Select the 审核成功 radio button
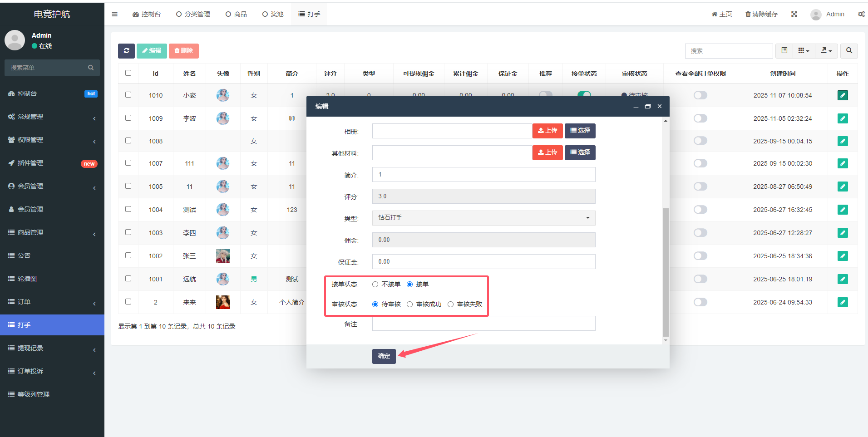This screenshot has height=437, width=868. 410,304
